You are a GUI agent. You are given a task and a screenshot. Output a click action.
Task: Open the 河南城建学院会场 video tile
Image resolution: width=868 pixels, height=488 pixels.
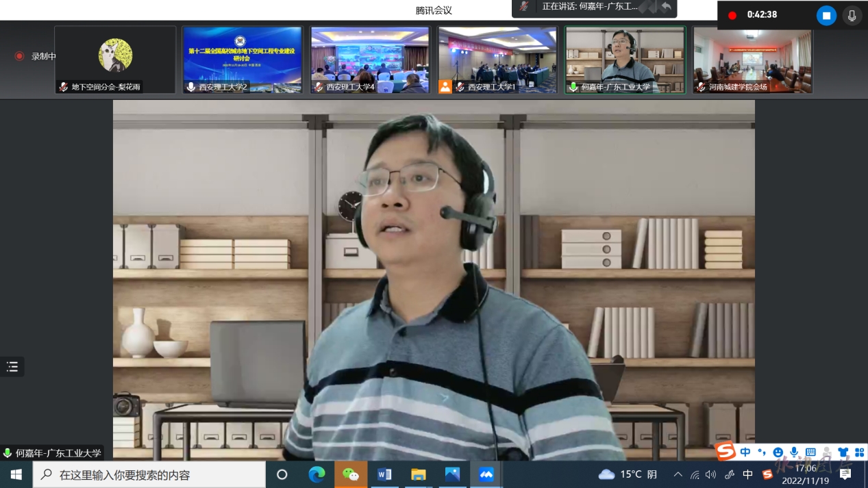tap(752, 60)
